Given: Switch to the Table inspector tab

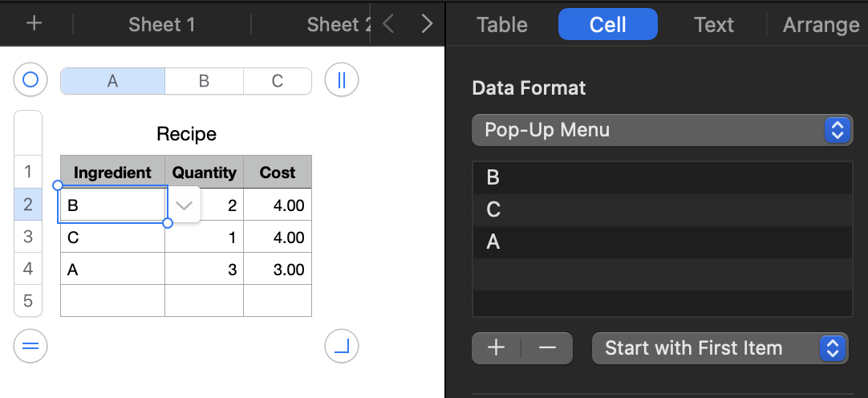Looking at the screenshot, I should coord(502,24).
